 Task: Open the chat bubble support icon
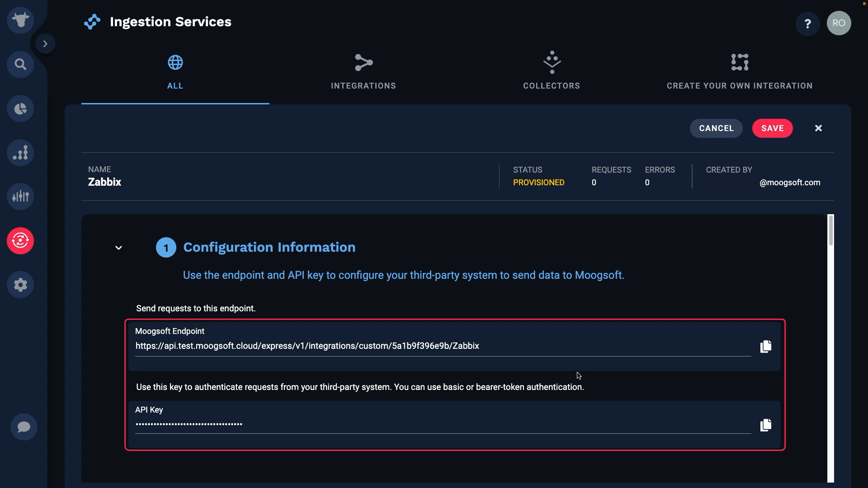click(24, 427)
